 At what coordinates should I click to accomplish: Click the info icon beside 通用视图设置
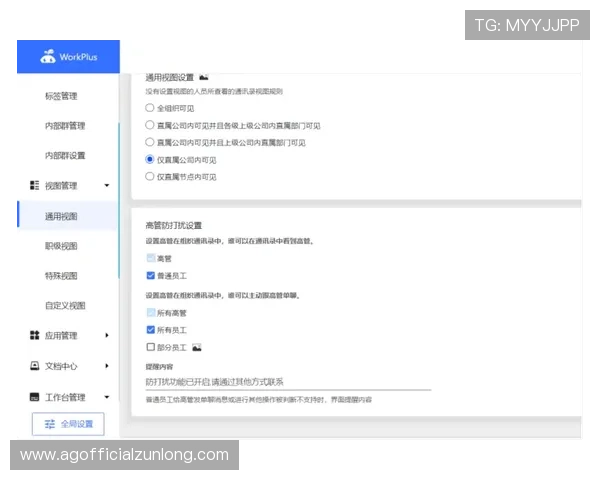pyautogui.click(x=204, y=77)
